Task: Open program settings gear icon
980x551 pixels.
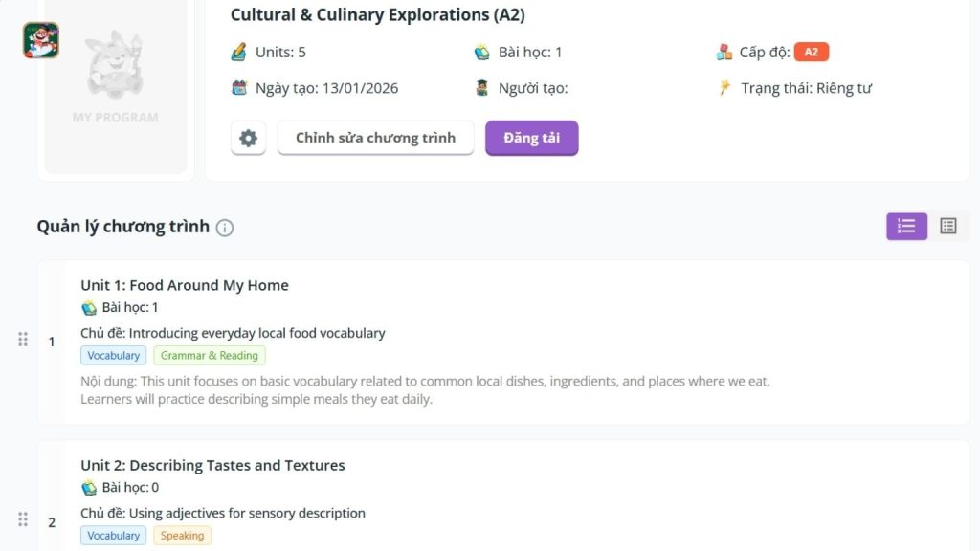Action: coord(248,138)
